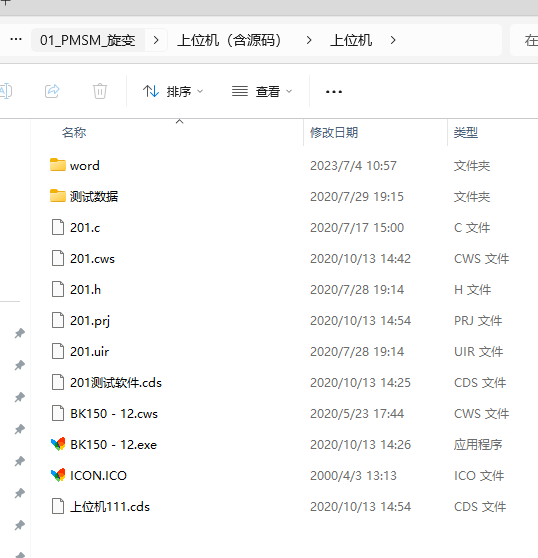Click the file name 201.h
This screenshot has height=558, width=538.
point(85,289)
